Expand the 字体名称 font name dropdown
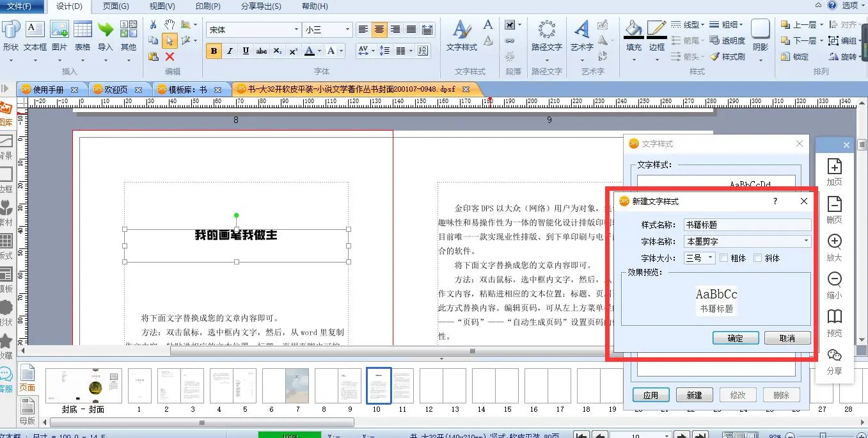The height and width of the screenshot is (438, 868). (806, 241)
